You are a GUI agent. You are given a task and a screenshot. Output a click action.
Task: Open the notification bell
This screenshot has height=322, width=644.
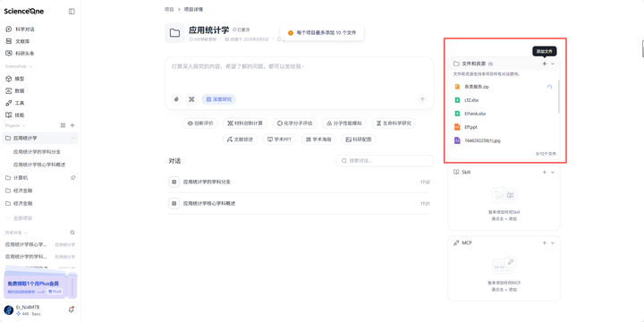tap(71, 309)
